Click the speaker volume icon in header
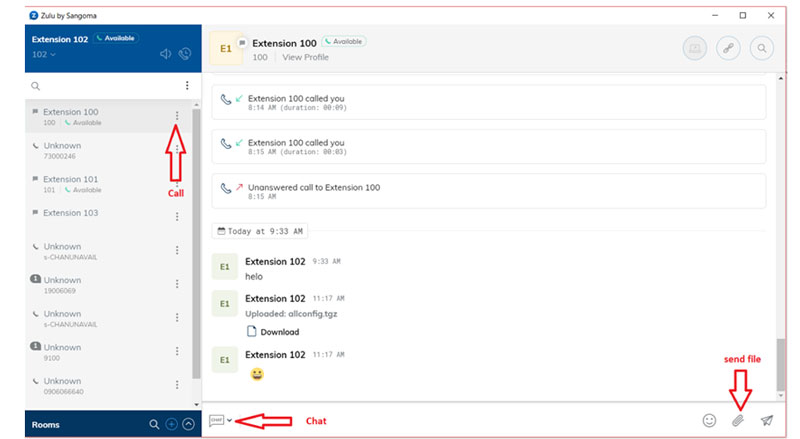 (166, 54)
